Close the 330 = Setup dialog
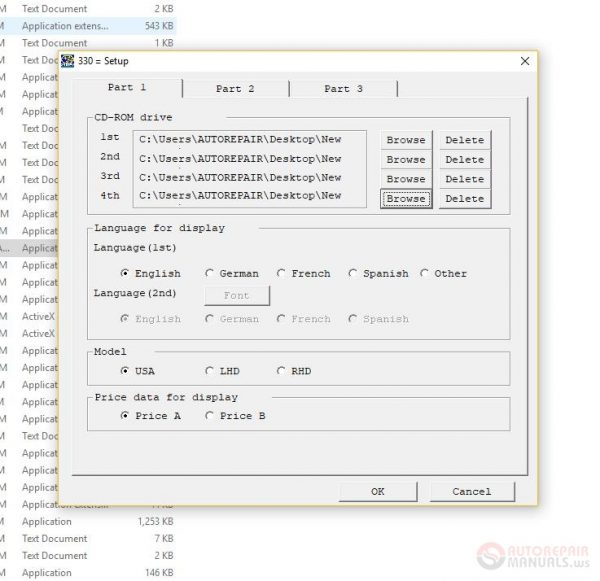The height and width of the screenshot is (581, 600). pos(525,61)
